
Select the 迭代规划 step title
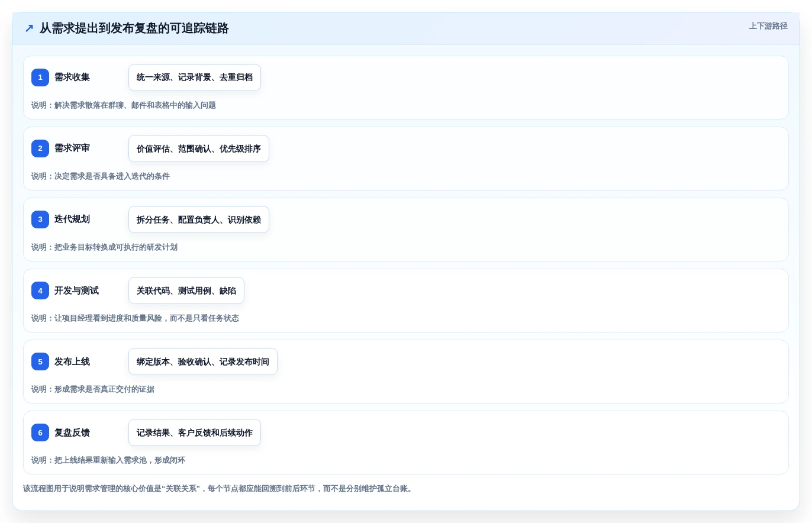click(x=72, y=219)
